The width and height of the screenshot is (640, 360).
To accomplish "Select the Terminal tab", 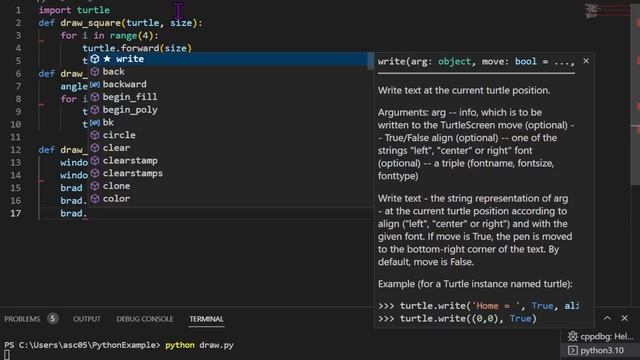I will click(206, 319).
